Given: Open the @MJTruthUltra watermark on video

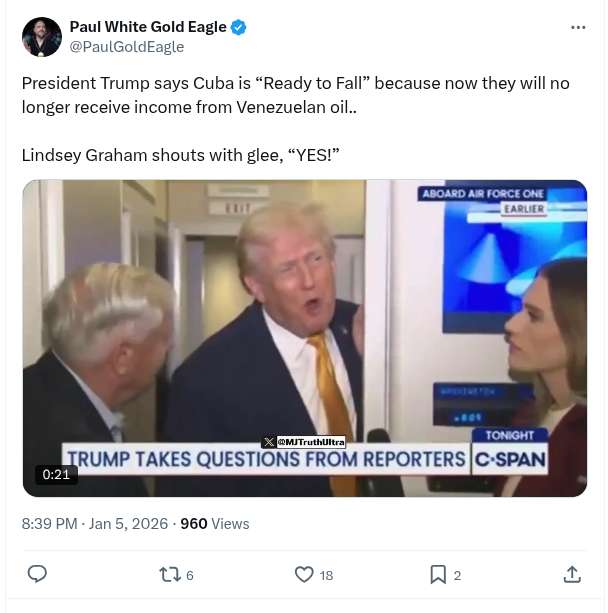Looking at the screenshot, I should 304,442.
